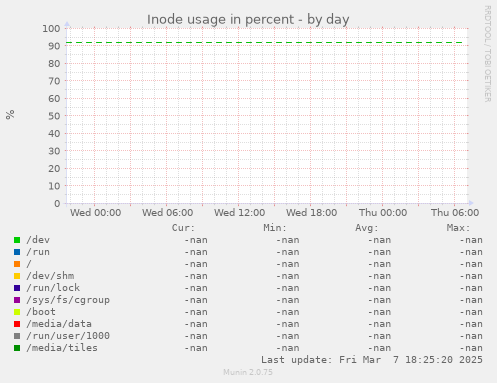Click the gray /run/user/1000 legend swatch
497x383 pixels.
(x=17, y=336)
